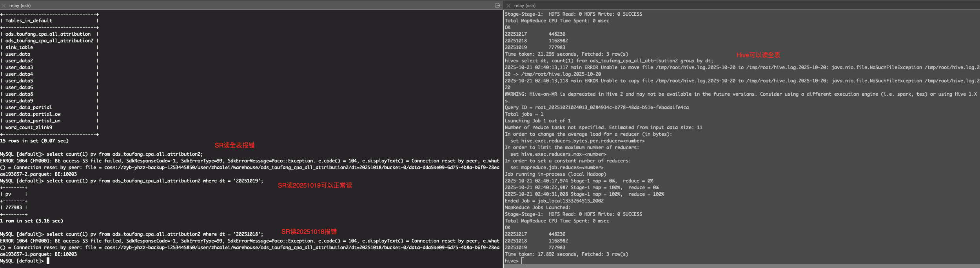Click the 'sink_table' row in table list

19,47
